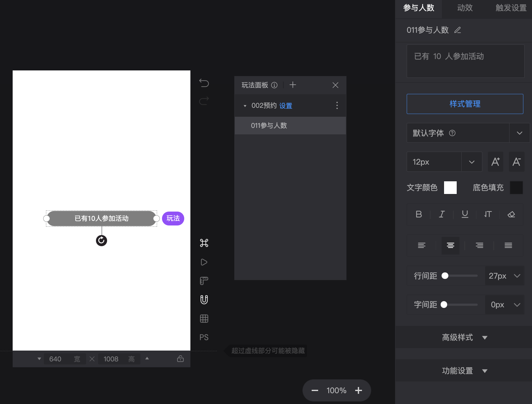The image size is (532, 404).
Task: Click the 字间距 slider handle
Action: coord(444,305)
